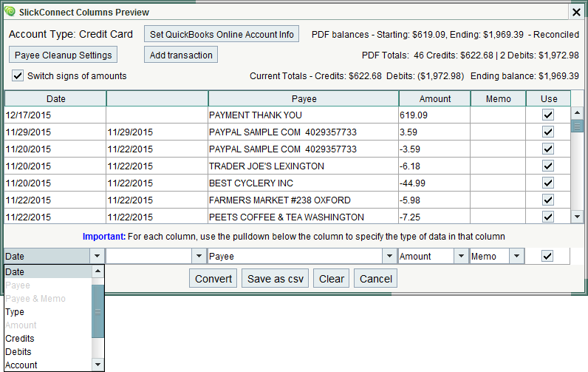This screenshot has width=588, height=372.
Task: Open the blank second column pulldown
Action: (x=198, y=257)
